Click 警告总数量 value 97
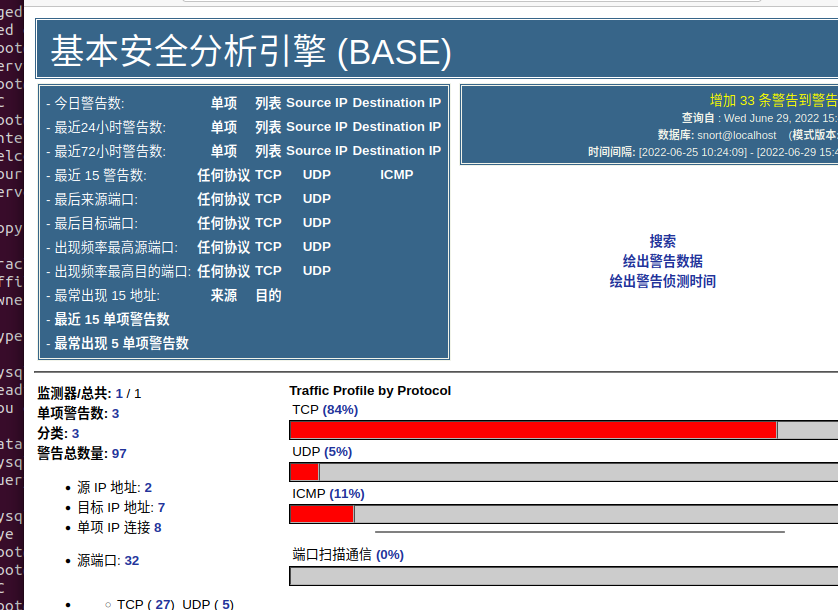838x610 pixels. click(119, 453)
